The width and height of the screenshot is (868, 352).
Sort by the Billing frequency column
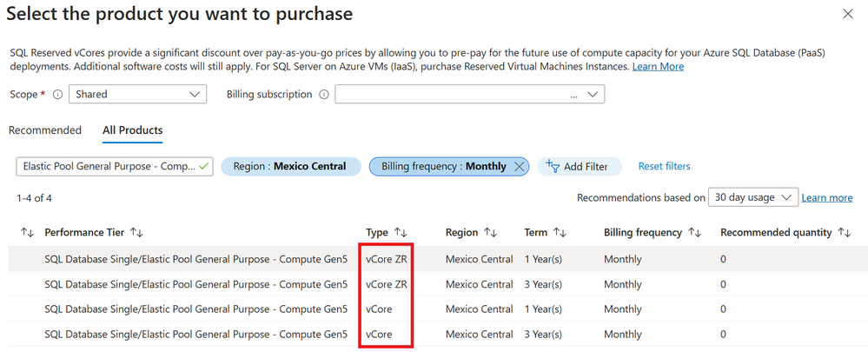tap(695, 233)
